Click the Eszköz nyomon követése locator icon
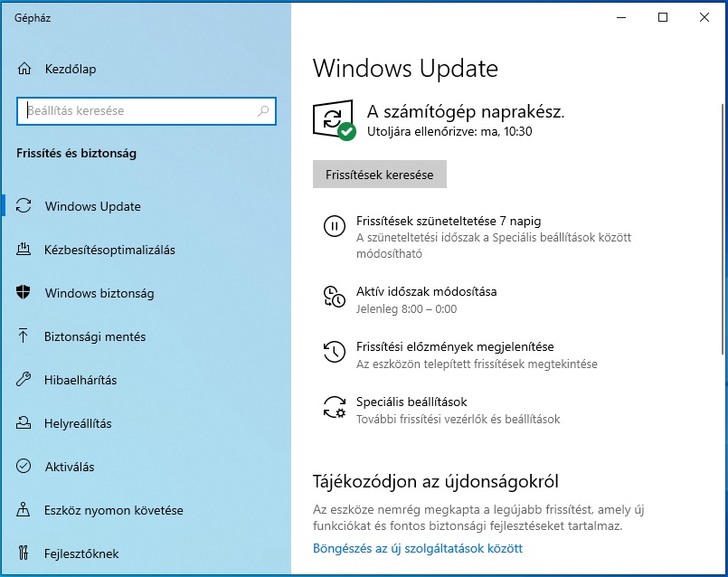 click(24, 509)
